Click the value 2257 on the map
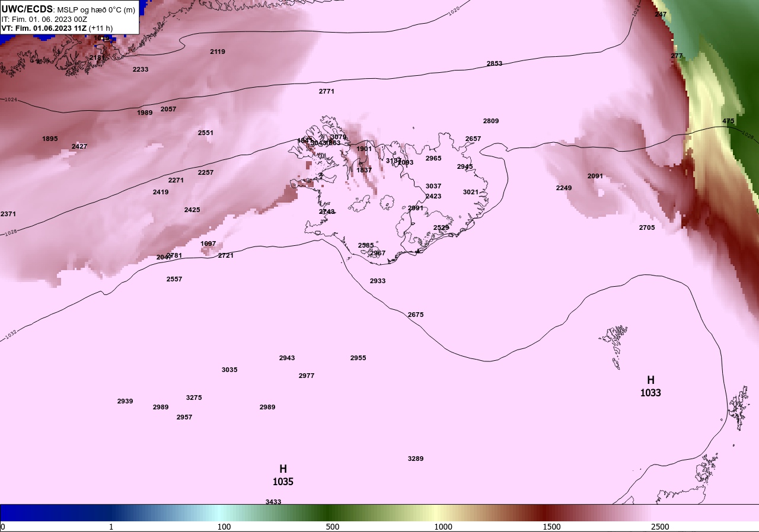This screenshot has width=759, height=532. click(206, 172)
